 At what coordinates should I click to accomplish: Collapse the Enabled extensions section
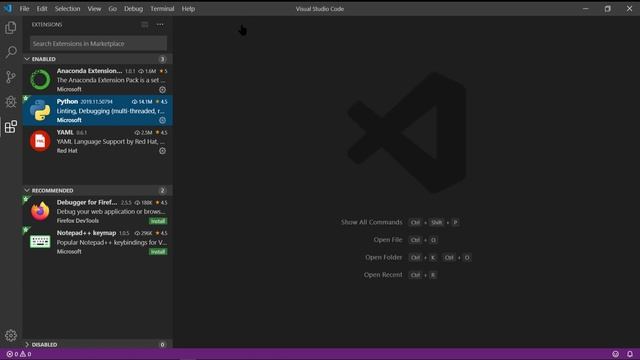coord(97,59)
